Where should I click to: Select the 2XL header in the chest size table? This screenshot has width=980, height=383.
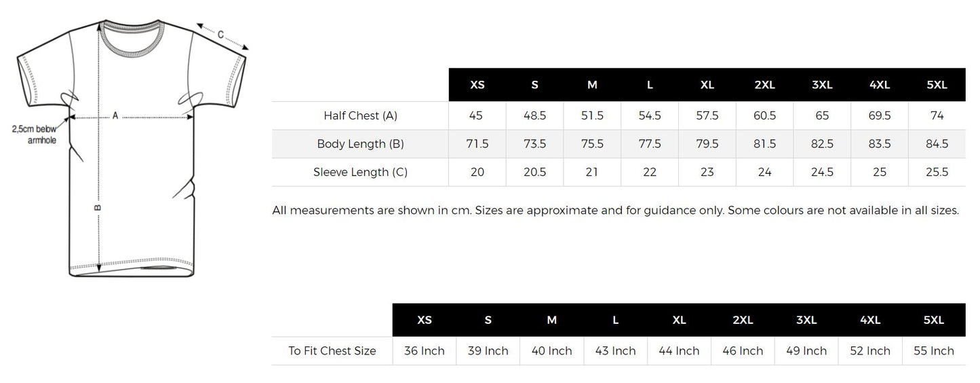(x=743, y=320)
